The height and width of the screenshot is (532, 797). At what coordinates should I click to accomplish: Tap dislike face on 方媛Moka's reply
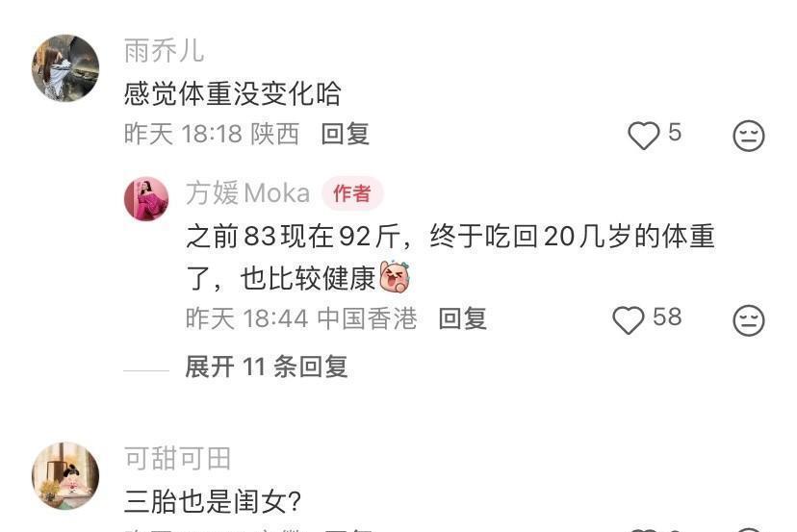[x=748, y=320]
